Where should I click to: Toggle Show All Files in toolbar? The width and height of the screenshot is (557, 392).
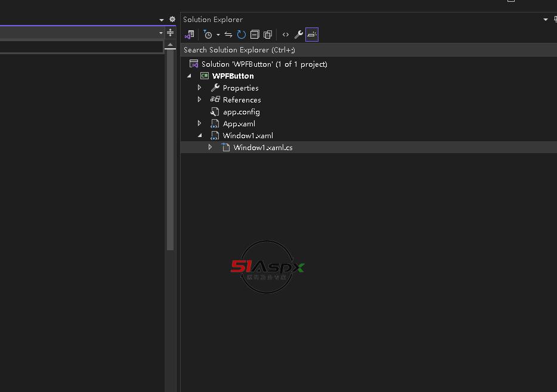coord(268,35)
